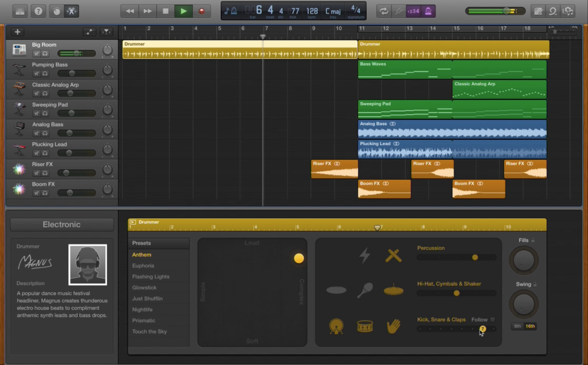The image size is (588, 365).
Task: Toggle solo on the Big Room track
Action: [45, 53]
